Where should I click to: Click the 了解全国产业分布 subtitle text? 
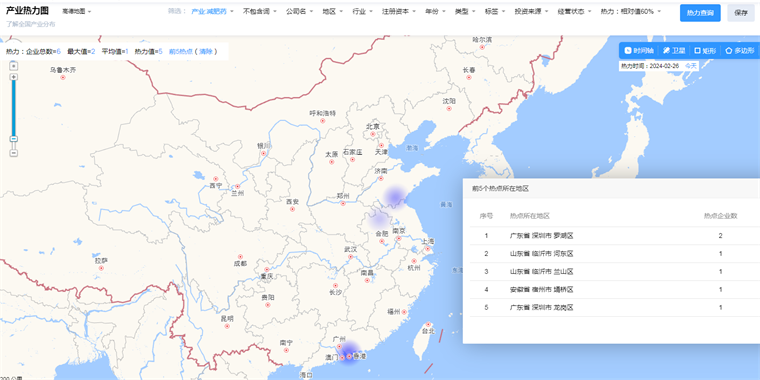click(31, 24)
